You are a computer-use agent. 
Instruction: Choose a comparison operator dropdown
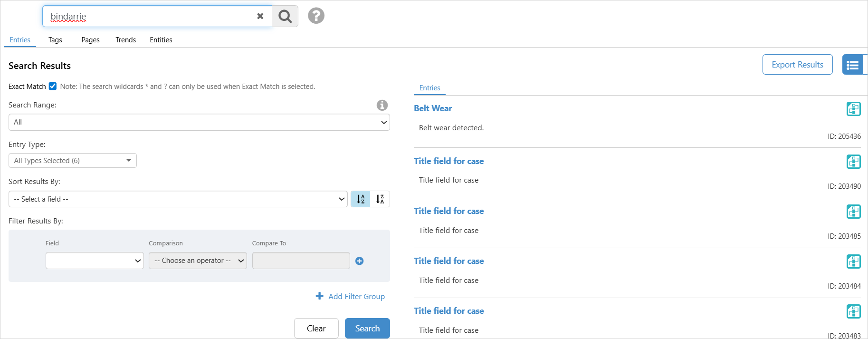tap(198, 261)
